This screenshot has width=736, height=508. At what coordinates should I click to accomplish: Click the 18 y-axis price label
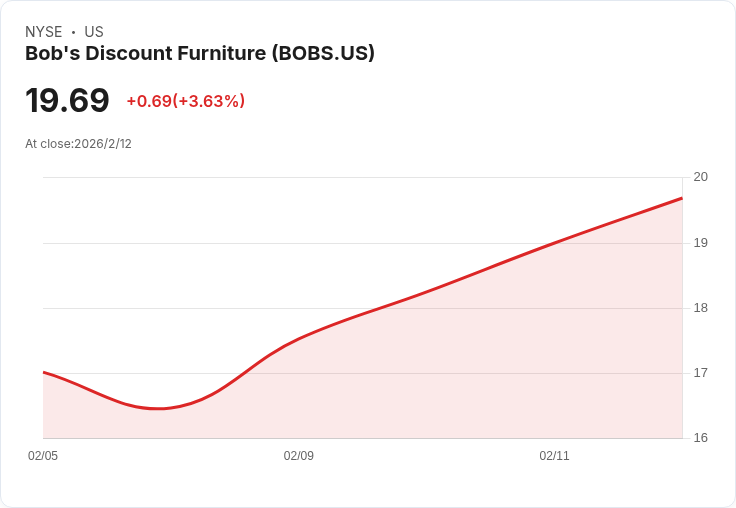[x=700, y=308]
